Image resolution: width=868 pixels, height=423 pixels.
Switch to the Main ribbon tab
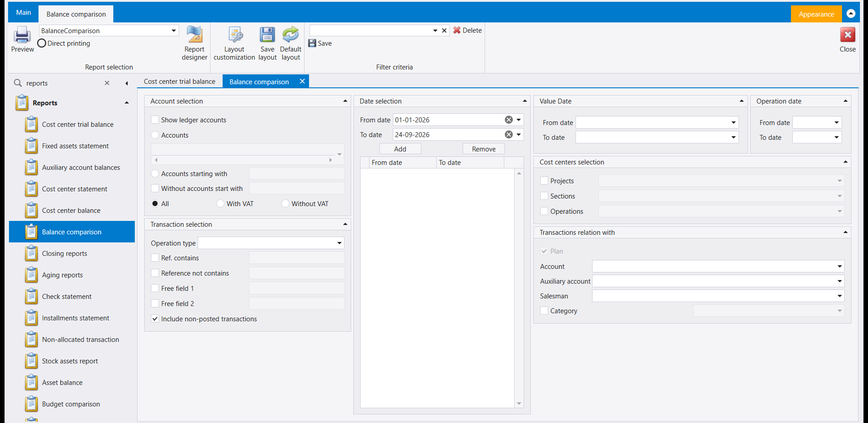[24, 13]
